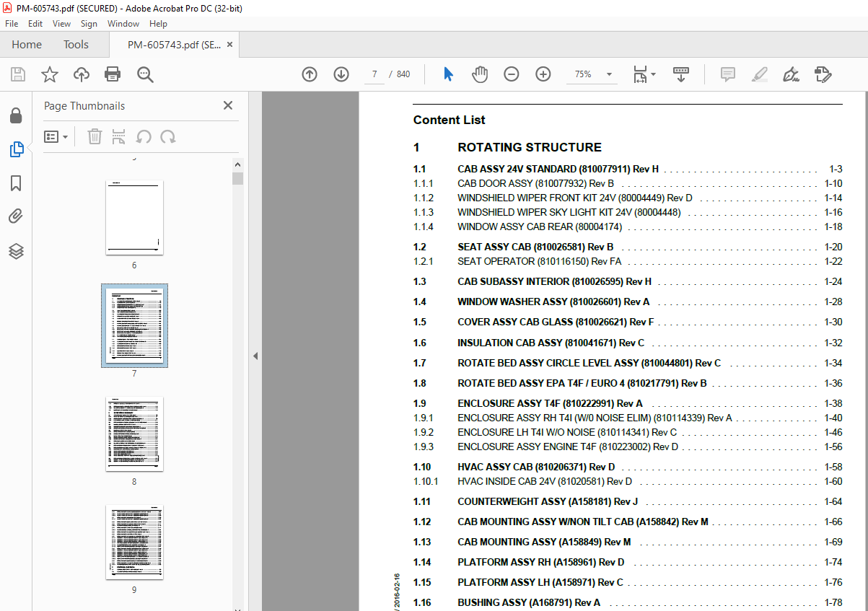Select page 9 thumbnail
Screen dimensions: 868x611
coord(134,542)
